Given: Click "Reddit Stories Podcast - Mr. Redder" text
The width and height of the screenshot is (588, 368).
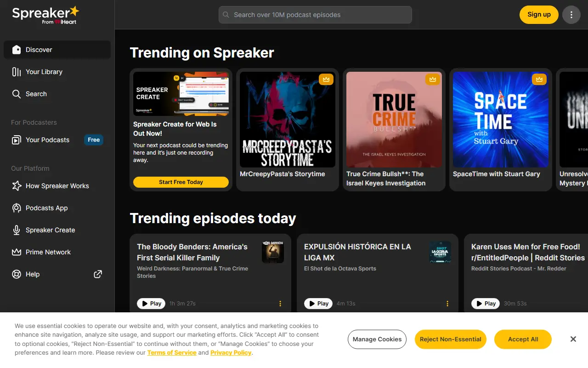Looking at the screenshot, I should [x=519, y=269].
